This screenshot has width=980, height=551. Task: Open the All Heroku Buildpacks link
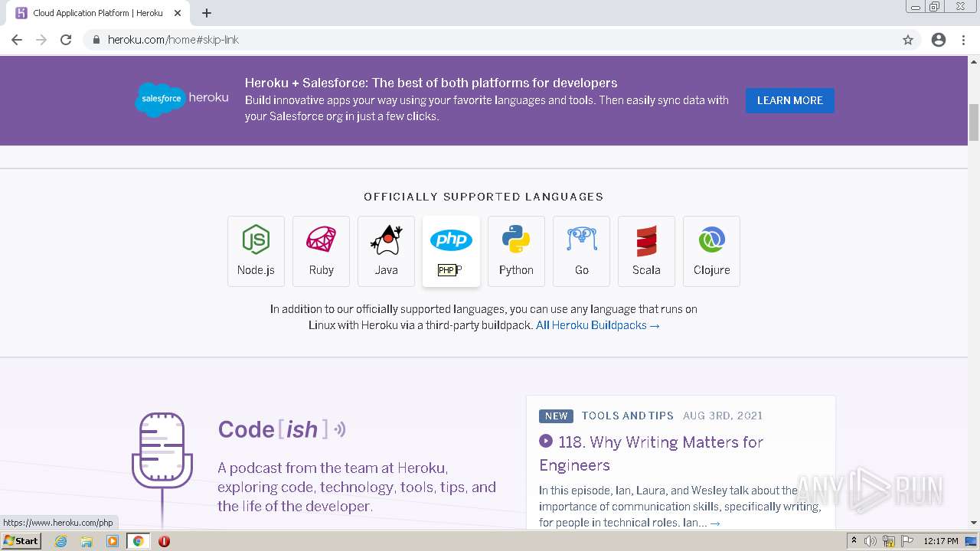[x=598, y=325]
